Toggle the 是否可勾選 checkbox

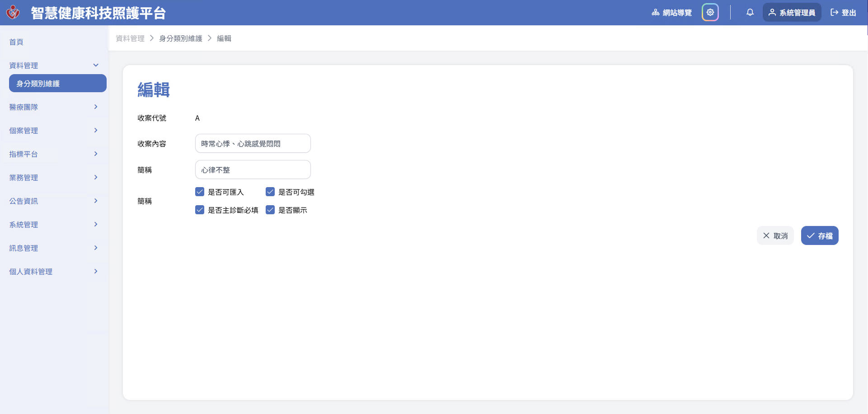point(270,192)
